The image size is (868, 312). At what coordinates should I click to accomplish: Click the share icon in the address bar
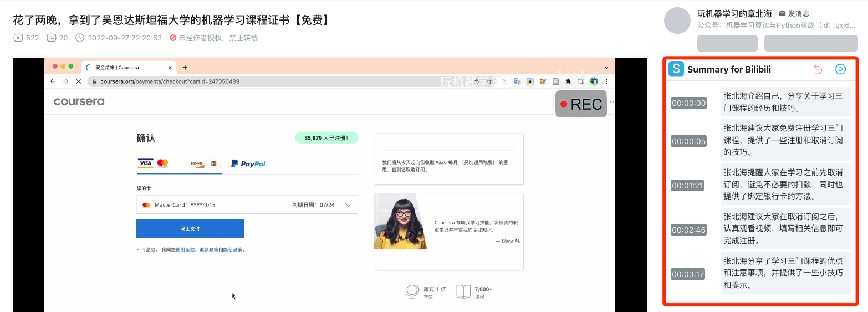click(x=477, y=81)
